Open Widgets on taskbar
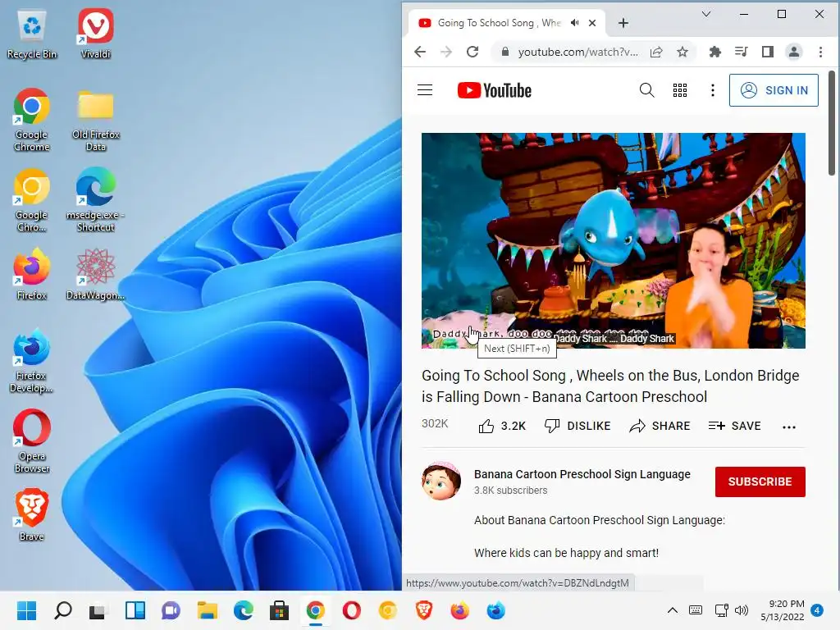The image size is (840, 630). tap(135, 610)
